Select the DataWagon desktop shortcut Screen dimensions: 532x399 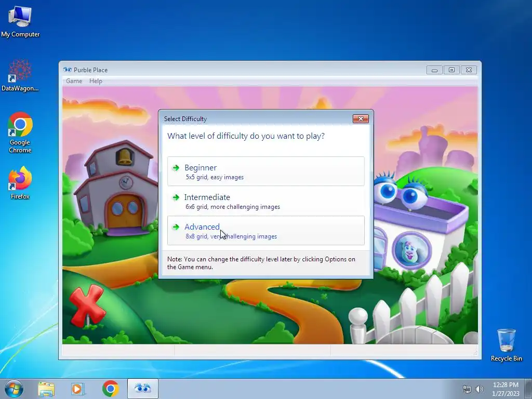point(20,76)
